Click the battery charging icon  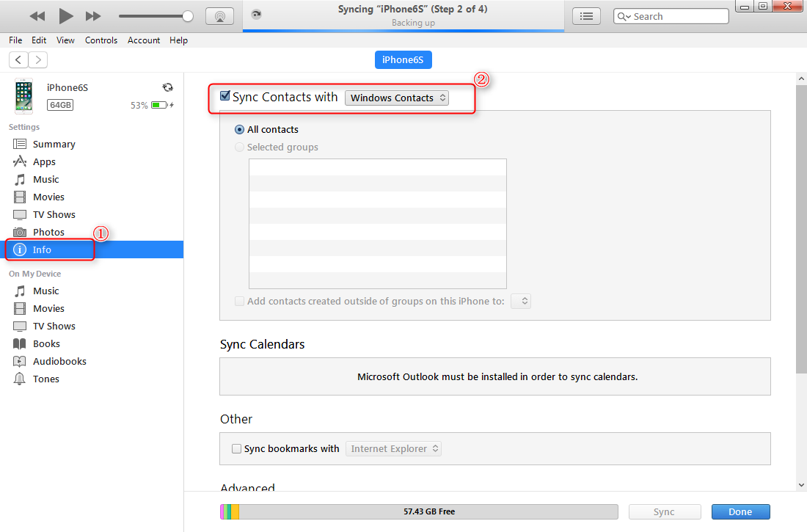click(162, 105)
